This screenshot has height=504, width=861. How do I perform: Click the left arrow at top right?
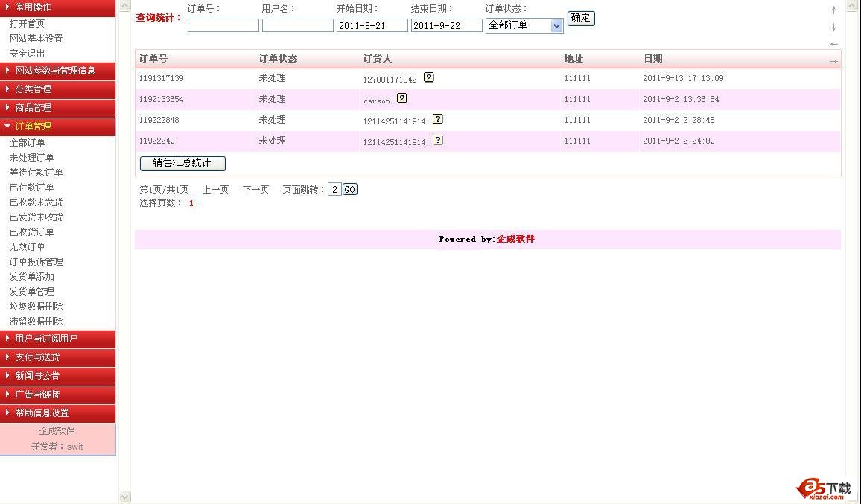point(833,44)
